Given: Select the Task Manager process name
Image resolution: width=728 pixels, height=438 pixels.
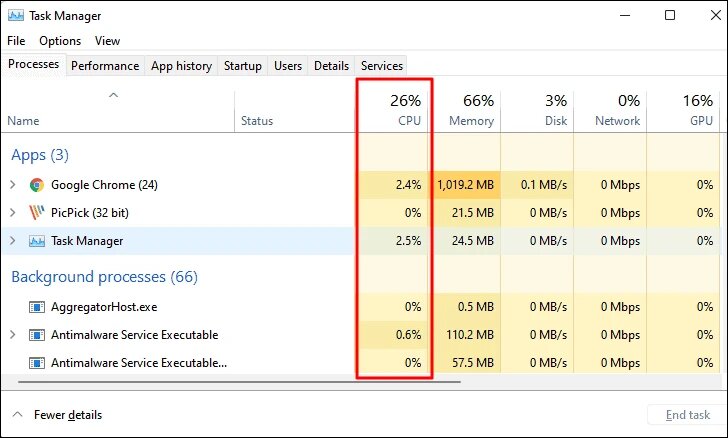Looking at the screenshot, I should point(87,241).
